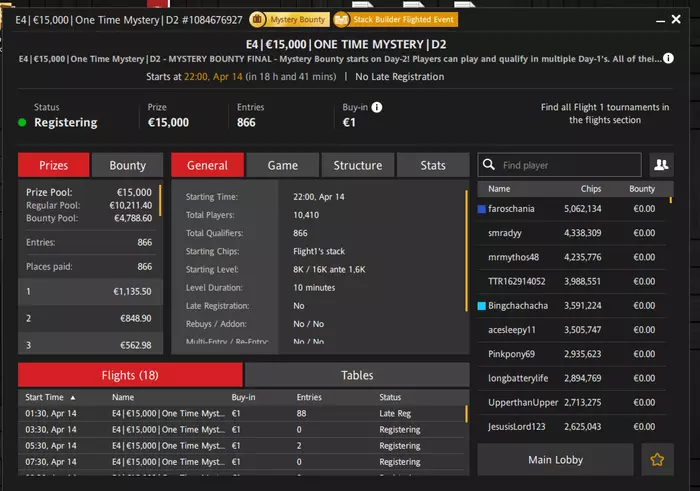
Task: Select player TTR162914052 in the list
Action: coord(572,282)
